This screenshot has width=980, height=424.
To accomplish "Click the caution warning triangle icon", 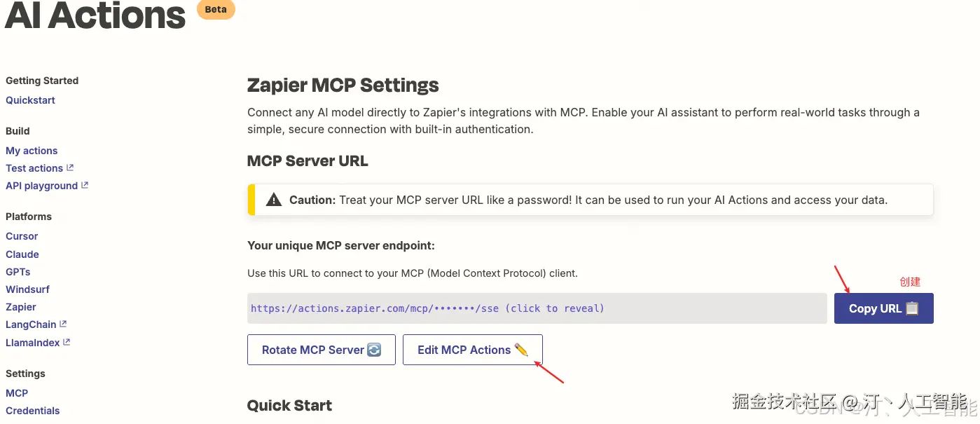I will 274,200.
